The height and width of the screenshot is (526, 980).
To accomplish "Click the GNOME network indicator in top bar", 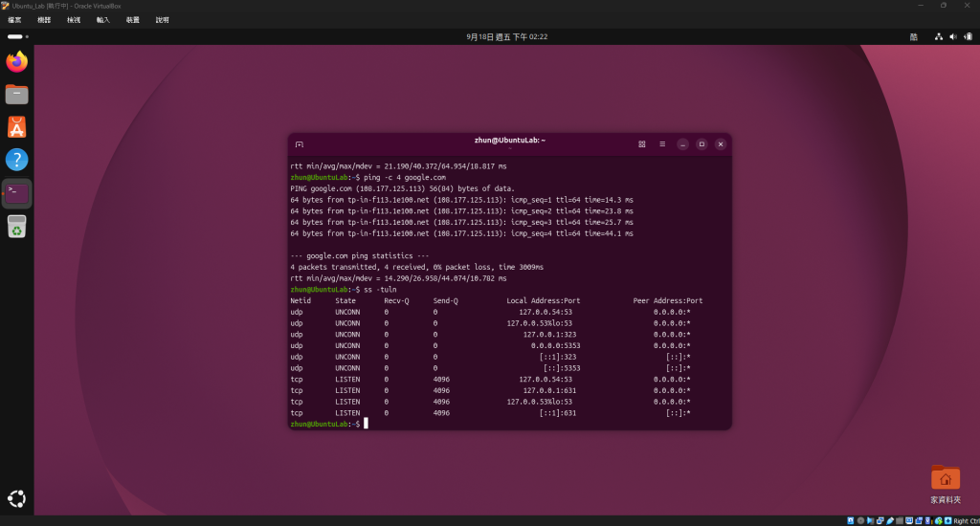I will click(x=939, y=37).
